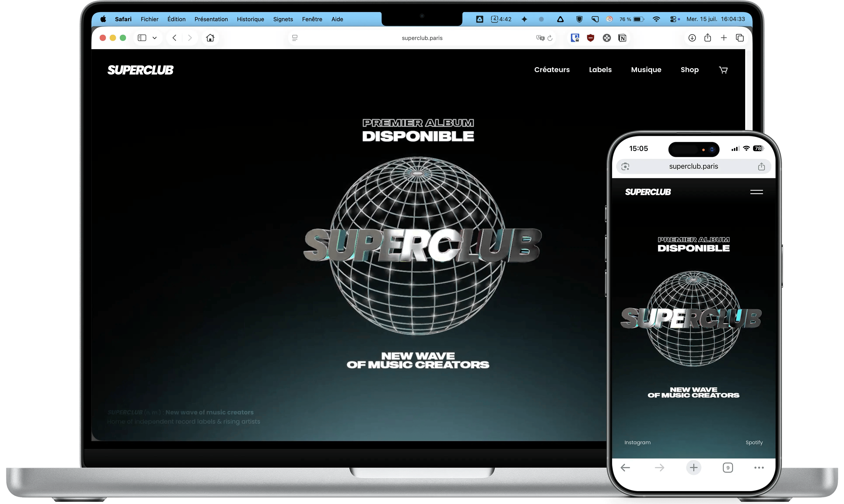The width and height of the screenshot is (844, 504).
Task: Show Safari downloads
Action: [x=692, y=38]
